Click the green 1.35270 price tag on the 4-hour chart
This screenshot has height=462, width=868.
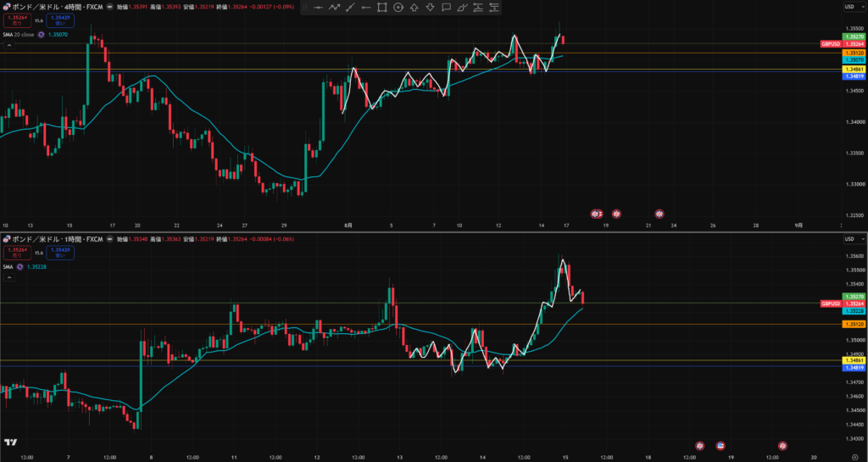pos(853,36)
